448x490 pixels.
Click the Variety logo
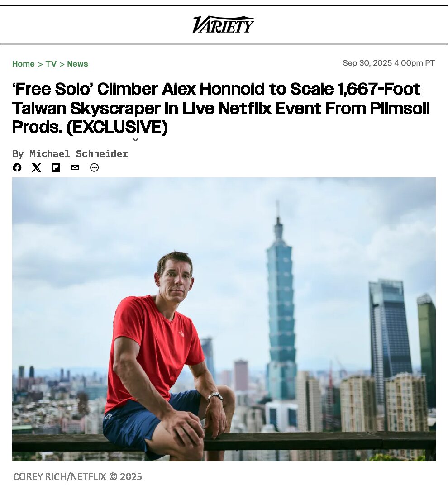click(x=223, y=24)
